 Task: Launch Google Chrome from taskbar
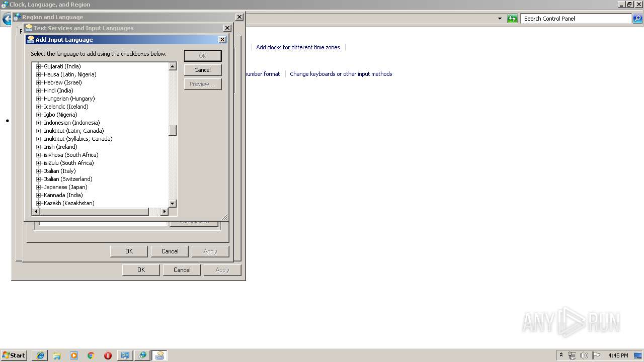pos(91,355)
